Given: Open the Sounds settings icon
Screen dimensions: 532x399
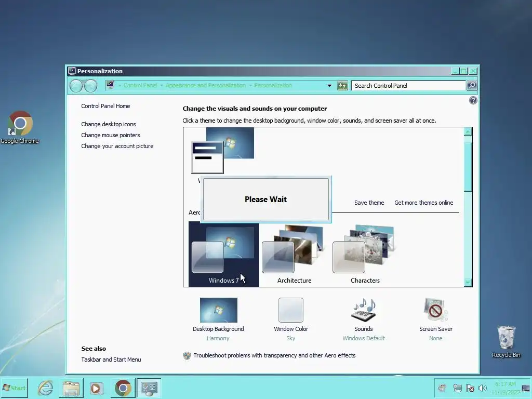Looking at the screenshot, I should (x=363, y=310).
